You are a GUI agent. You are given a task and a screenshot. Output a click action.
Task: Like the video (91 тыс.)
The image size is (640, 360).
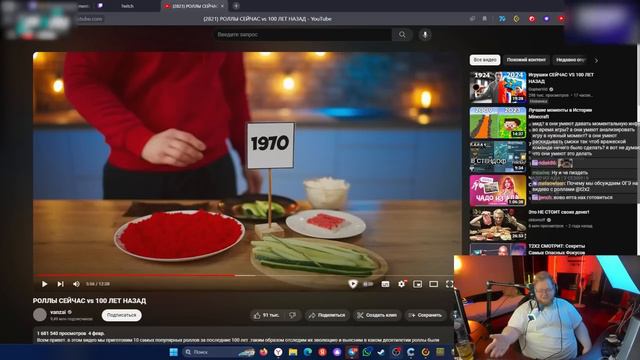(x=266, y=315)
